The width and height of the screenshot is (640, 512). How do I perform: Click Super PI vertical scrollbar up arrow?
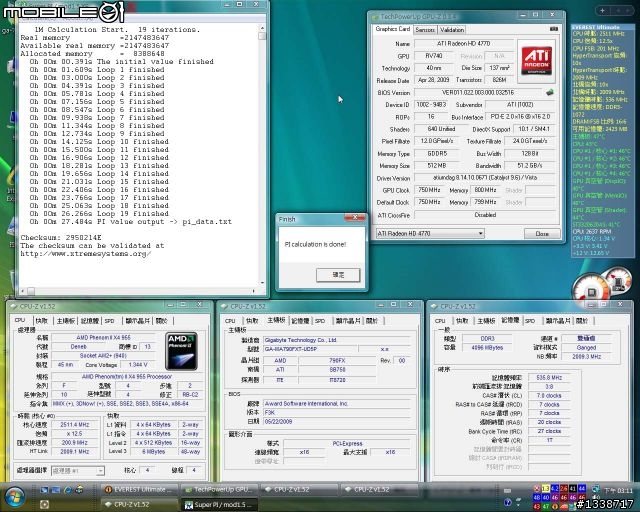262,28
